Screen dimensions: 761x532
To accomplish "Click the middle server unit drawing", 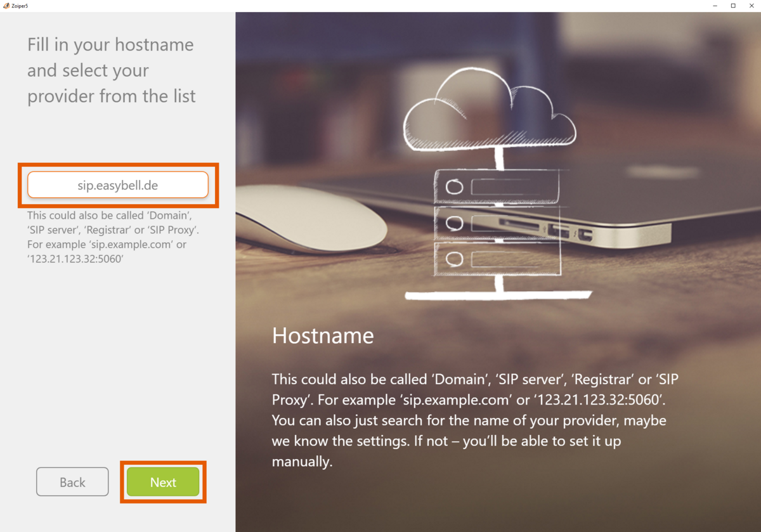I will point(497,223).
